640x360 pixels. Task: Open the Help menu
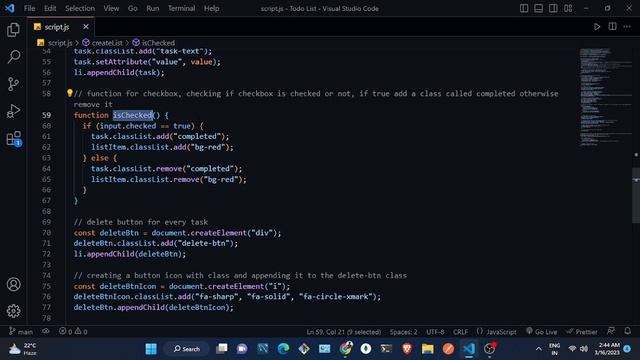pyautogui.click(x=211, y=8)
